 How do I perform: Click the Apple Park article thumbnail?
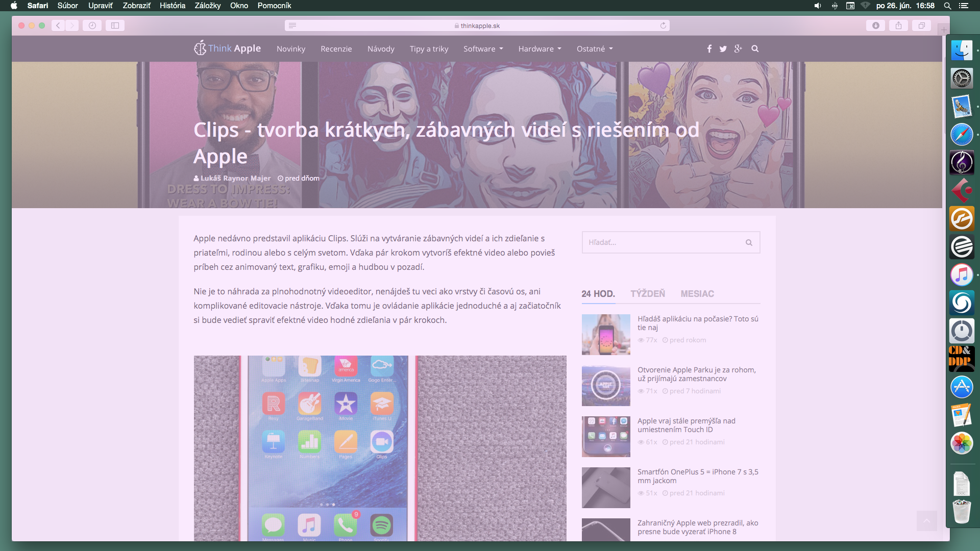[606, 386]
